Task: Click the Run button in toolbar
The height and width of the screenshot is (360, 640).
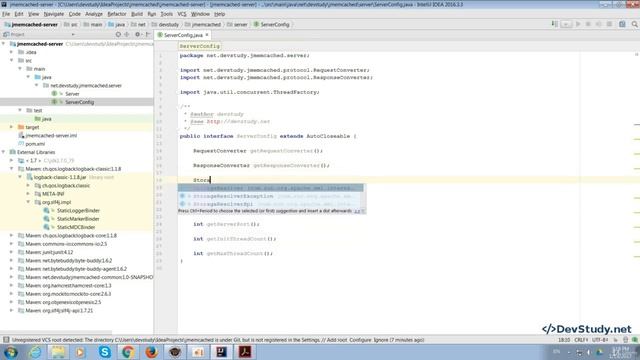Action: click(578, 24)
